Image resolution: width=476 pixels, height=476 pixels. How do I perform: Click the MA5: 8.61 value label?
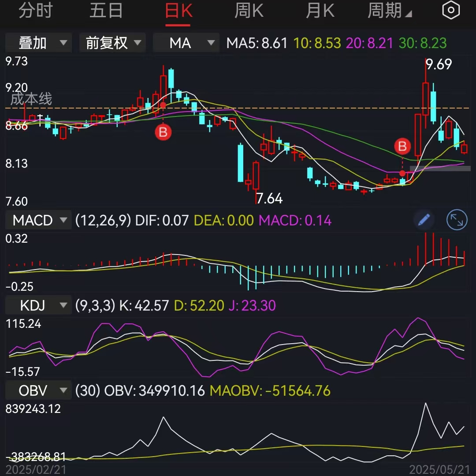[257, 42]
